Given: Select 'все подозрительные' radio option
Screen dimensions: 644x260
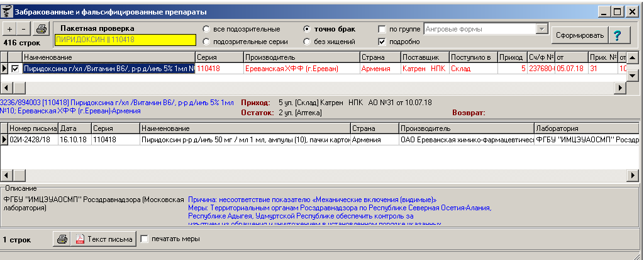Looking at the screenshot, I should click(207, 29).
